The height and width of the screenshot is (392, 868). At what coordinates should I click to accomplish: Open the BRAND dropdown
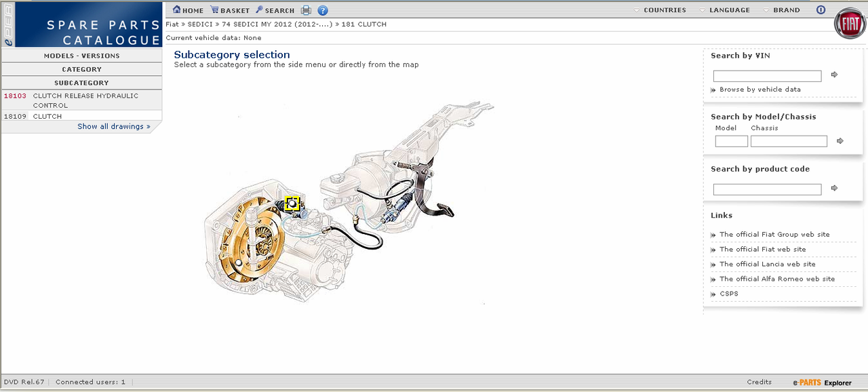click(781, 10)
